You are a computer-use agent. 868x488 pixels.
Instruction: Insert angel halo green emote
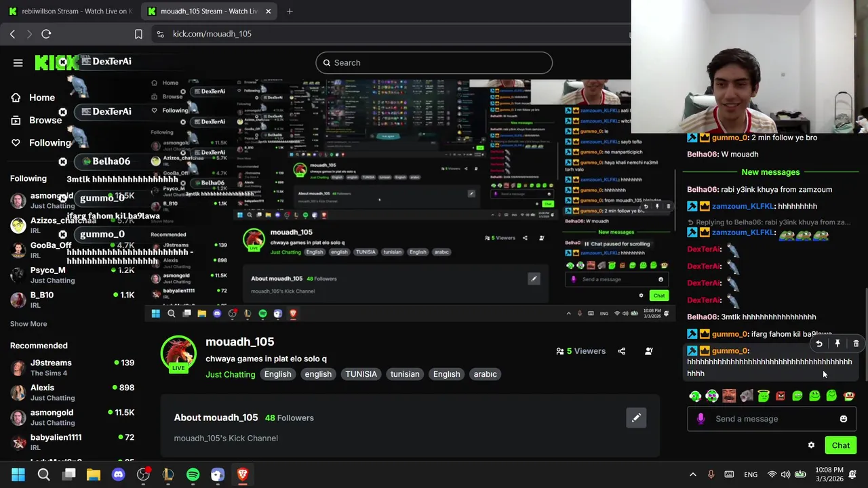click(x=764, y=396)
